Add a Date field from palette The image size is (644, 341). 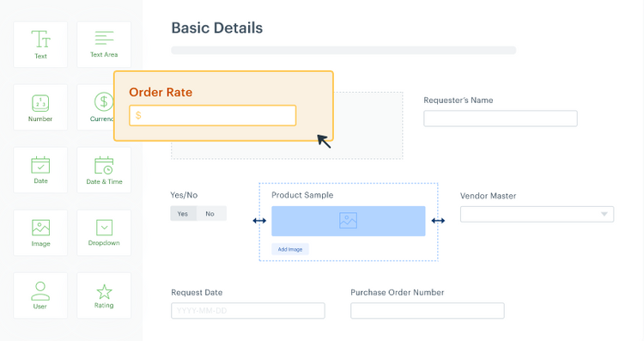click(x=40, y=170)
